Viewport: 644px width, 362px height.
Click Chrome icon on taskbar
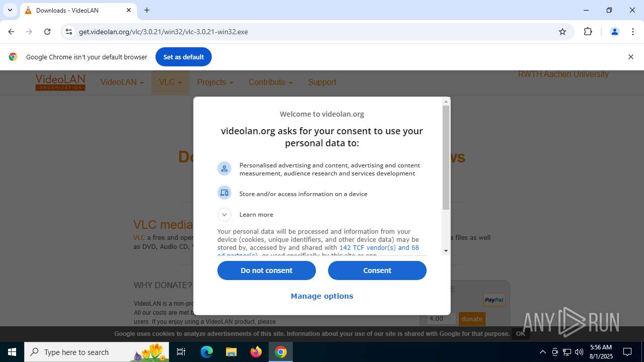point(281,352)
